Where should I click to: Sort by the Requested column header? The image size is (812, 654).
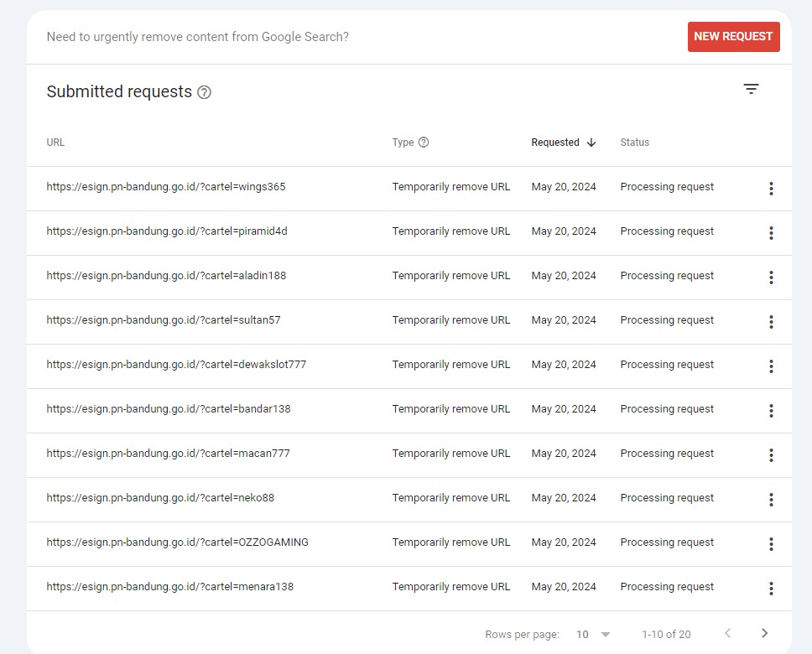click(563, 143)
